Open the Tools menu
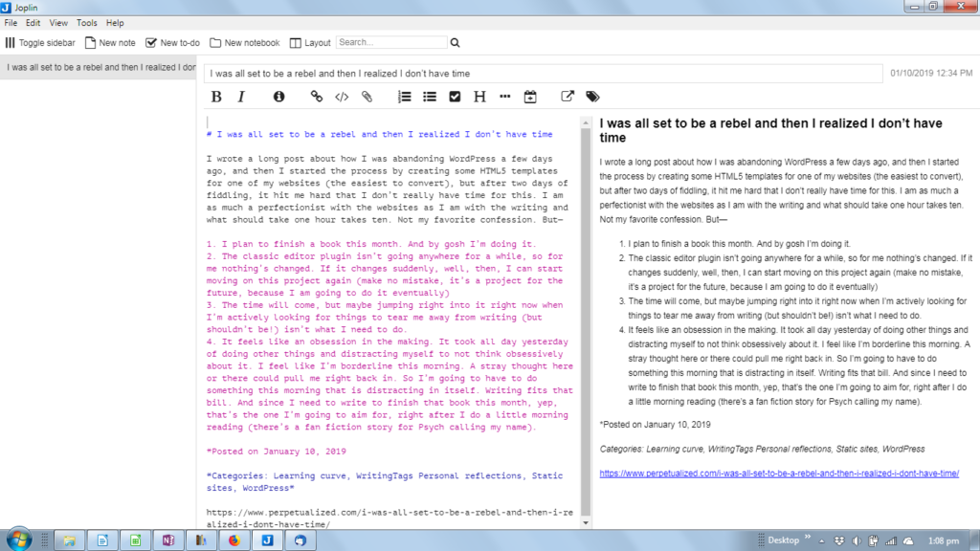This screenshot has width=980, height=551. (x=87, y=22)
